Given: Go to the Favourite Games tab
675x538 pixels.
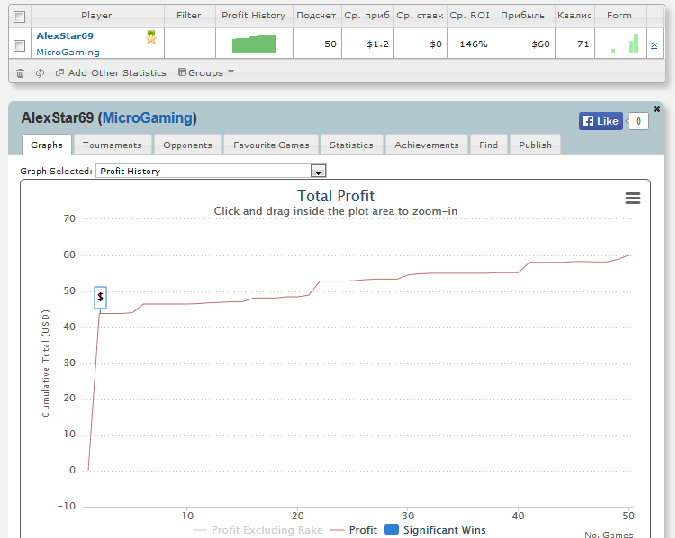Looking at the screenshot, I should (x=271, y=145).
